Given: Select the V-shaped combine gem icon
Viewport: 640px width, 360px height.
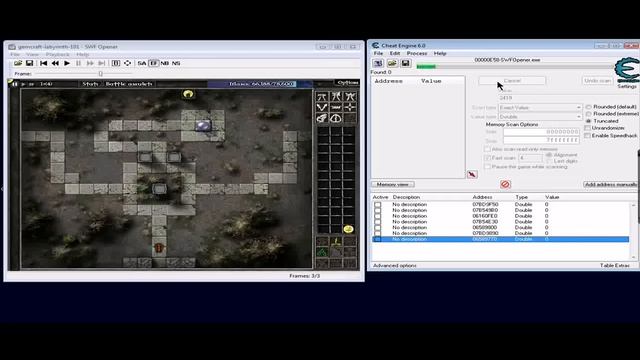Looking at the screenshot, I should [322, 107].
